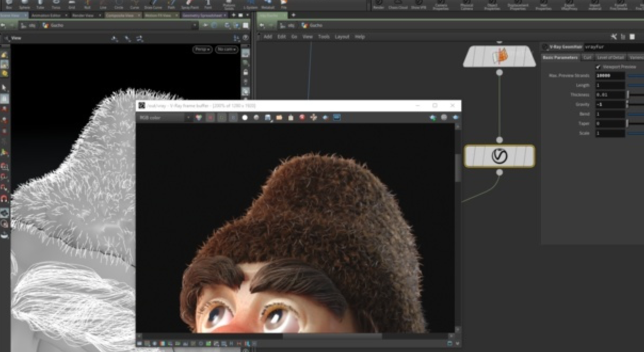Image resolution: width=644 pixels, height=352 pixels.
Task: Open the Help menu in network editor
Action: pos(360,37)
